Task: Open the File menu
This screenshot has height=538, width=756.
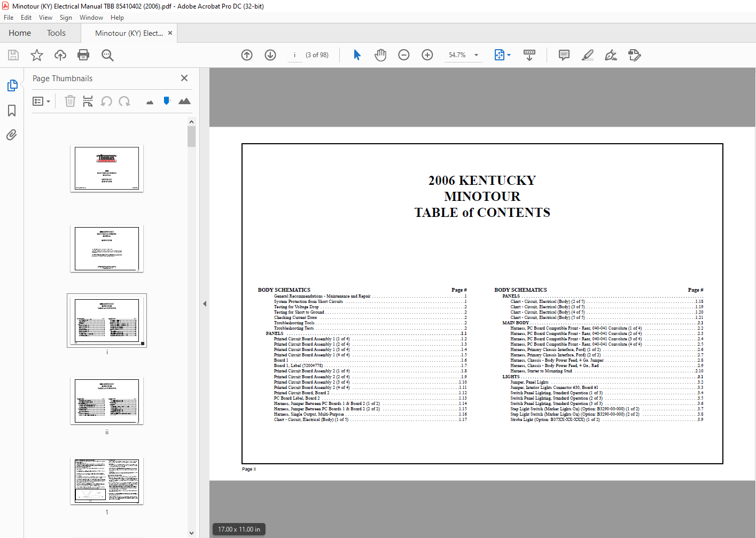Action: point(9,18)
